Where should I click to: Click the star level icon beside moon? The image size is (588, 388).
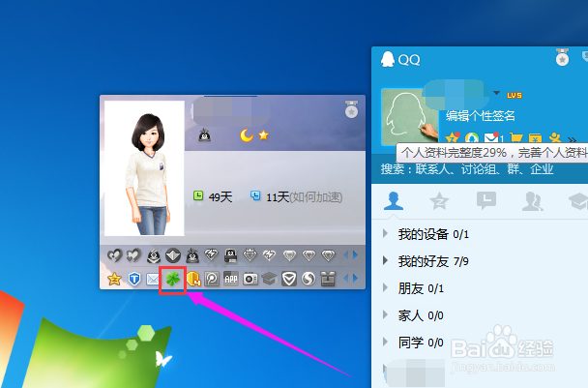[264, 134]
